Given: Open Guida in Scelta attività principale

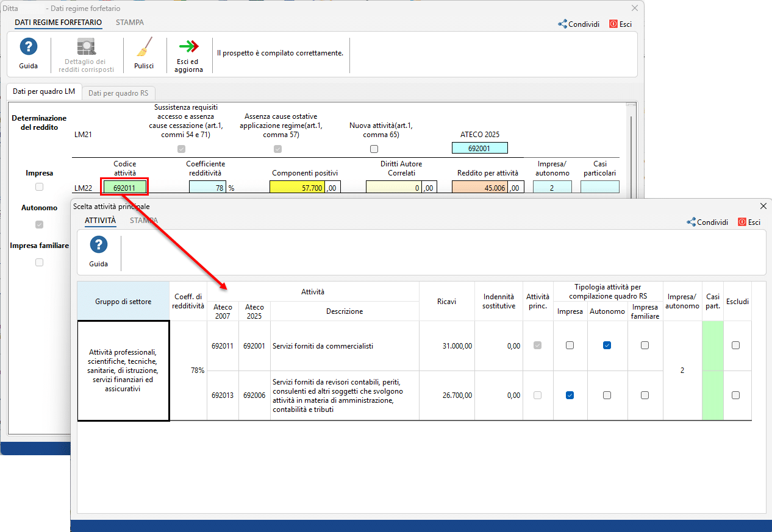Looking at the screenshot, I should [x=99, y=246].
